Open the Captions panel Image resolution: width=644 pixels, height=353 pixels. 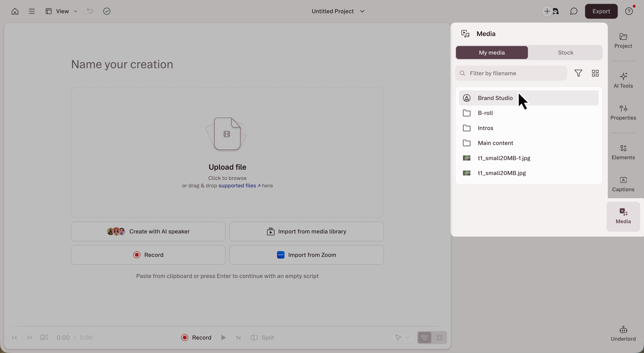pos(623,184)
